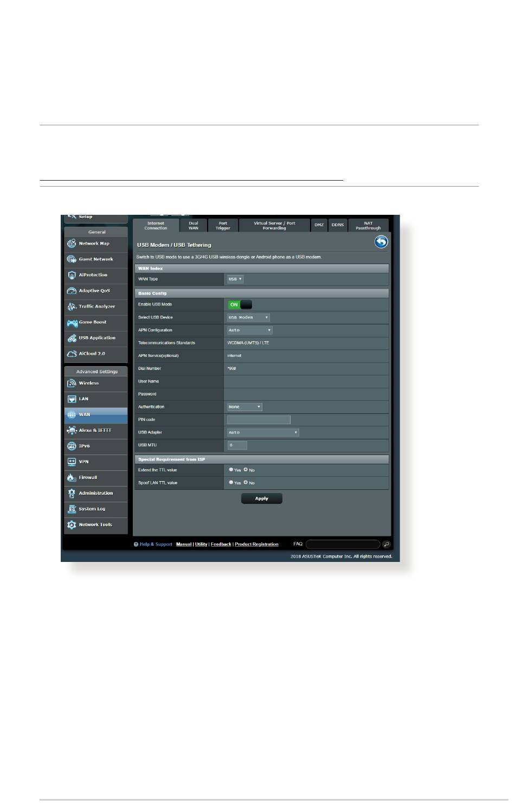Viewport: 515px width, 812px height.
Task: Toggle the Enable USB Mode switch
Action: point(240,305)
